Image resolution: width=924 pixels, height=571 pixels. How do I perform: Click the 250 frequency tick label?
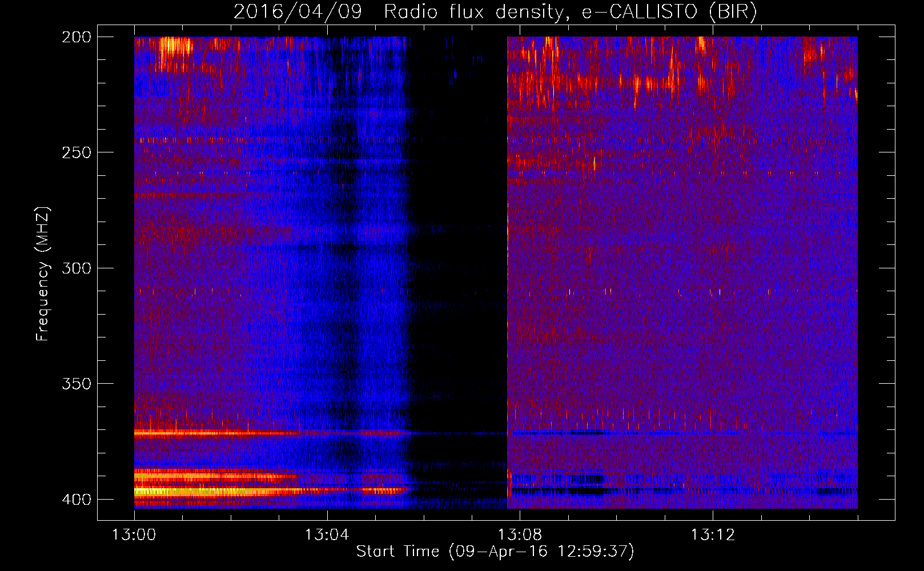77,152
